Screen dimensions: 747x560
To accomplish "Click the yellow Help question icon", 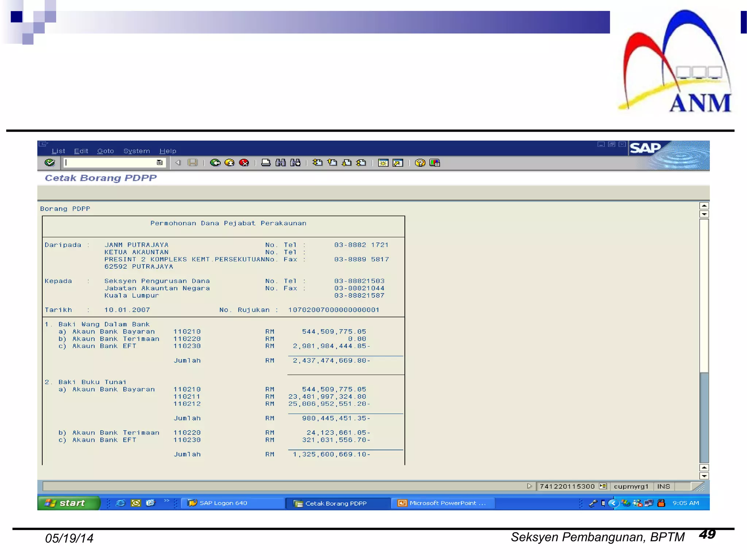I will pyautogui.click(x=420, y=163).
